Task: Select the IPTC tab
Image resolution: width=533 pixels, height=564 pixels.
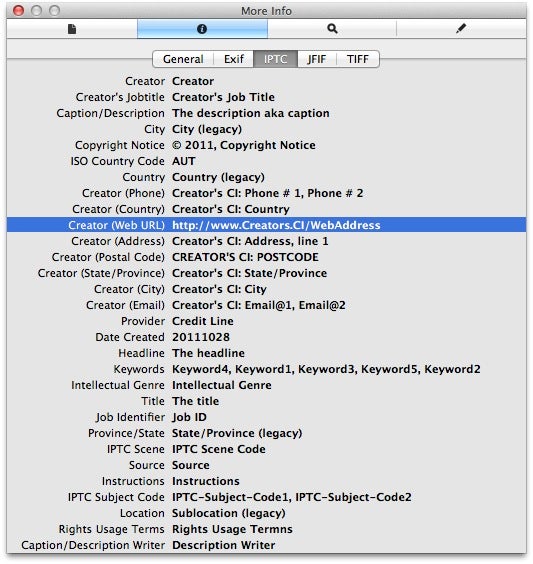Action: [x=275, y=59]
